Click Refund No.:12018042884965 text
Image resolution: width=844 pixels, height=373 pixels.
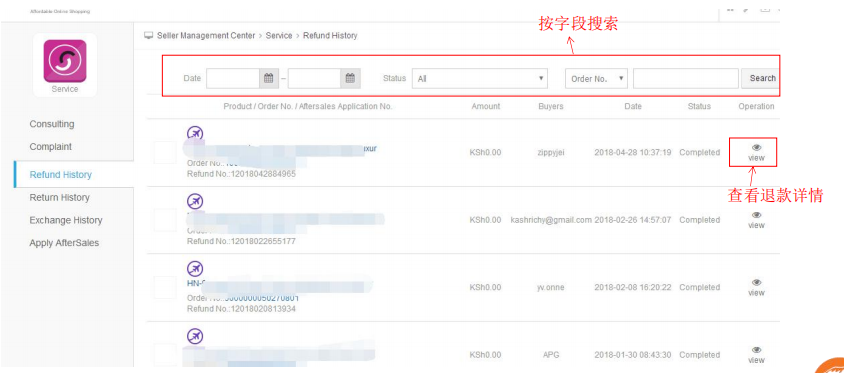[x=241, y=174]
